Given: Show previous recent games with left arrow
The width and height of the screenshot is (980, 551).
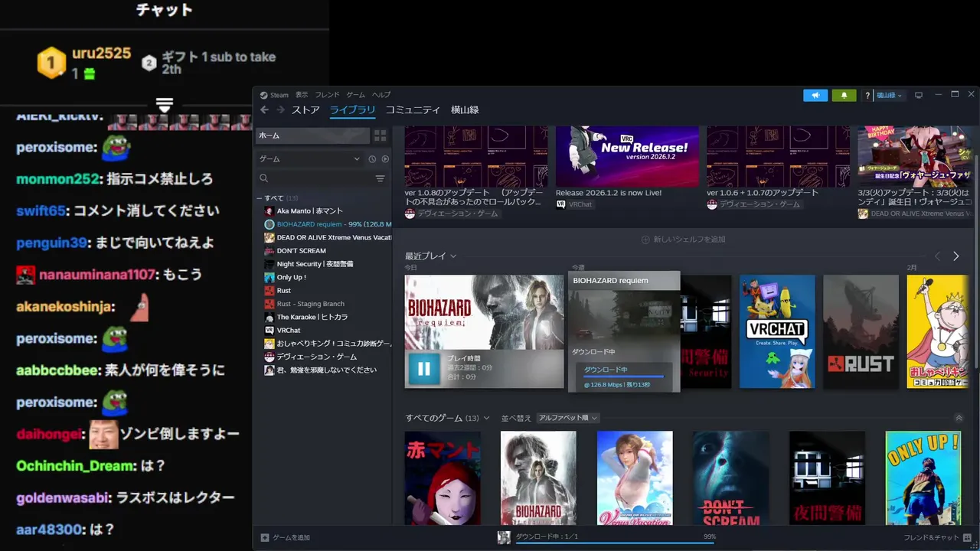Looking at the screenshot, I should coord(938,256).
